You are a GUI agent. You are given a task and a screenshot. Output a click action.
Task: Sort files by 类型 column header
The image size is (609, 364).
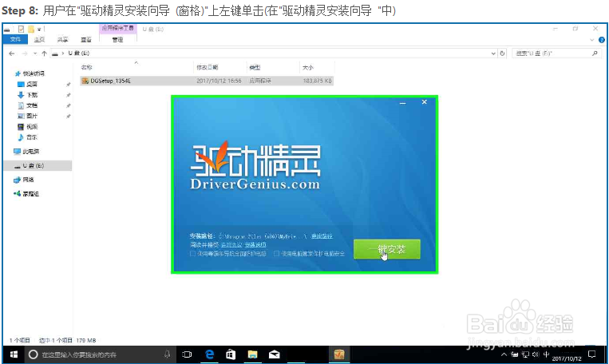(255, 67)
